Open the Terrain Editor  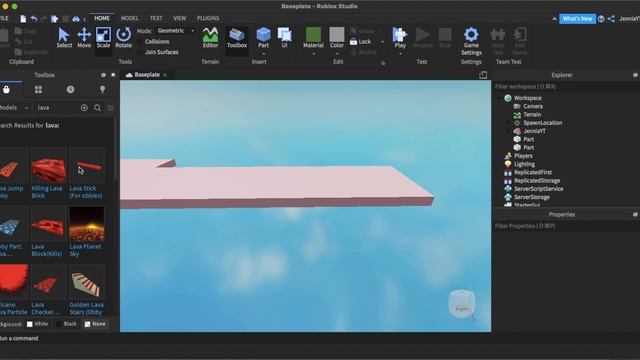click(210, 38)
